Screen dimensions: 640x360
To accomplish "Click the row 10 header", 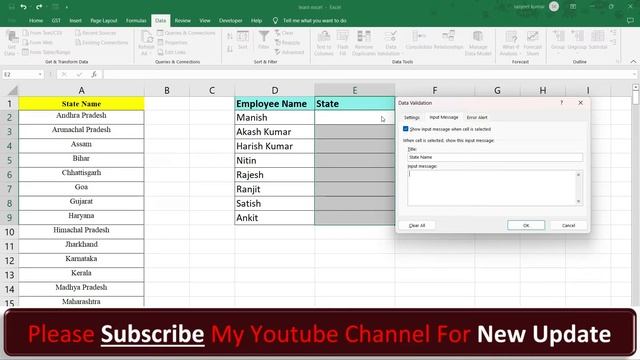I will (x=9, y=232).
